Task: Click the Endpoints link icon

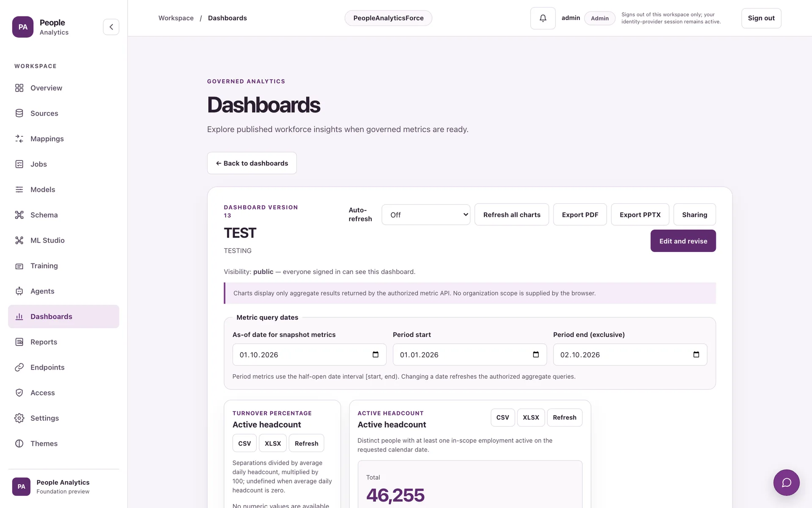Action: (x=19, y=367)
